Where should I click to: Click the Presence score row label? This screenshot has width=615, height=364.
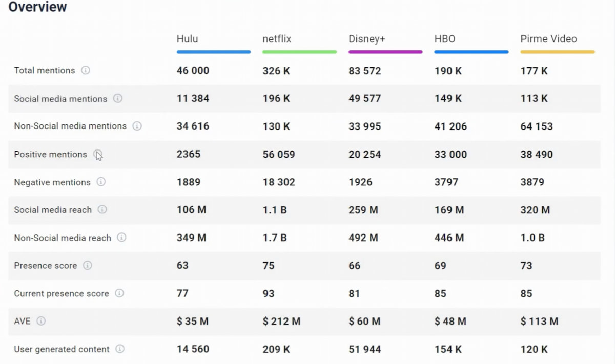pyautogui.click(x=46, y=266)
